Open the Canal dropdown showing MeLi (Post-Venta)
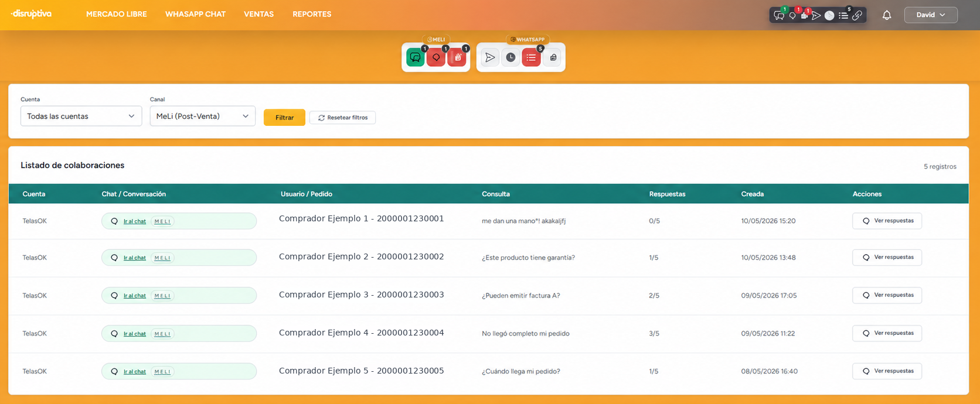980x404 pixels. [x=203, y=116]
